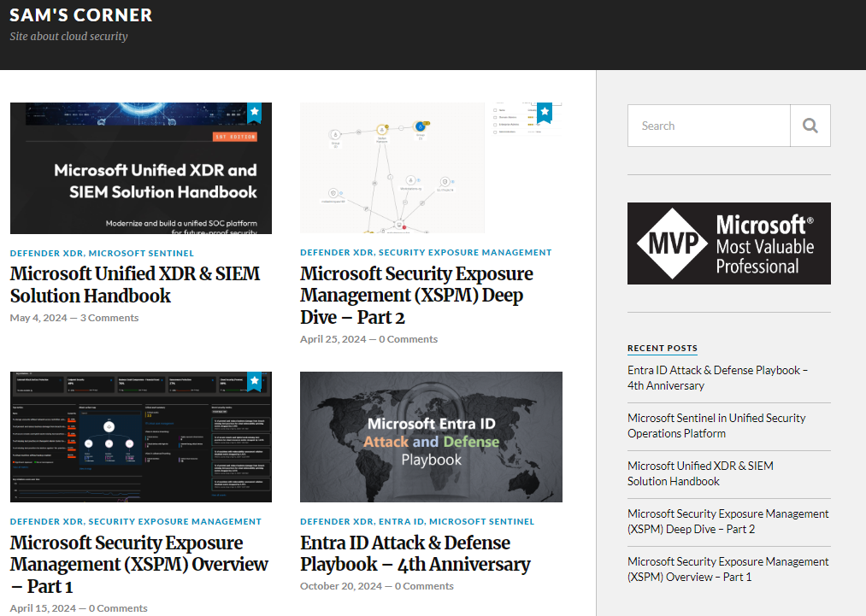View the 3 Comments link
866x616 pixels.
[109, 318]
